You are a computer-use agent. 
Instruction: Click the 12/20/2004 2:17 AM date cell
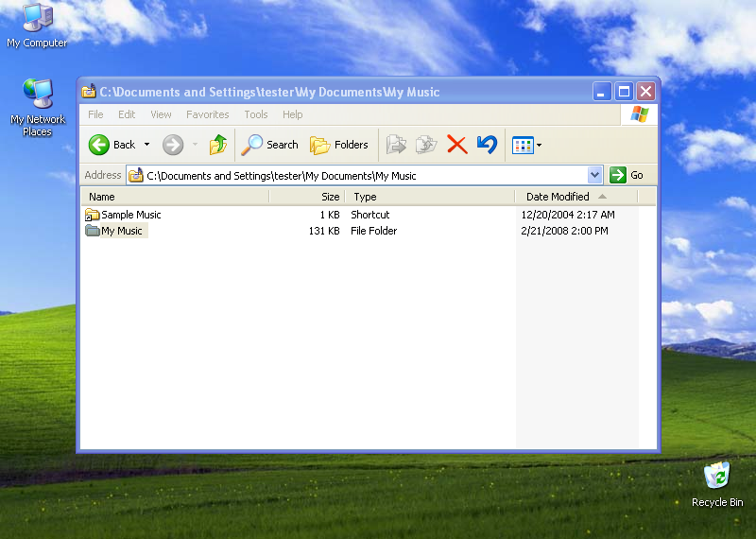(568, 215)
